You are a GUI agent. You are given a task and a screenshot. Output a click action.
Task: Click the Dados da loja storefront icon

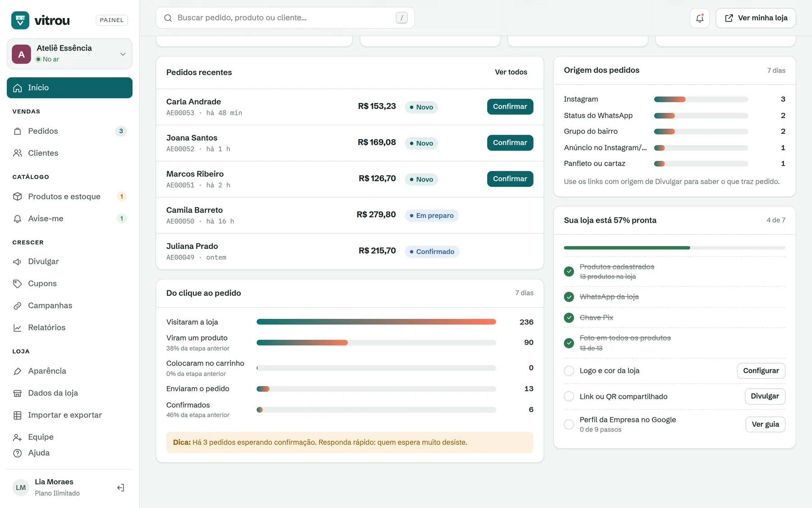tap(18, 393)
